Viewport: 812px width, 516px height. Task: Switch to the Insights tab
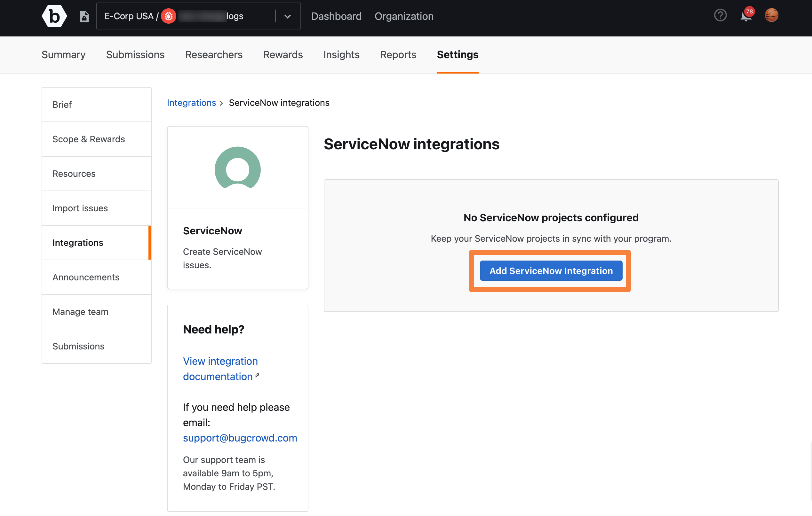click(341, 55)
